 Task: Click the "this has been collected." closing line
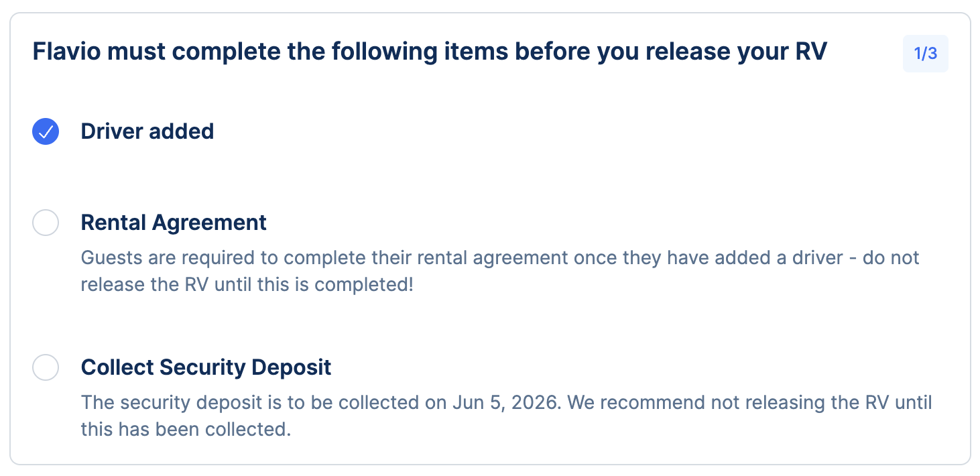(186, 429)
